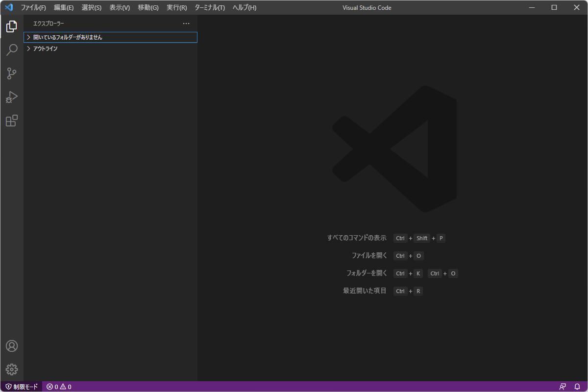Click the feedback icon in status bar

click(563, 387)
